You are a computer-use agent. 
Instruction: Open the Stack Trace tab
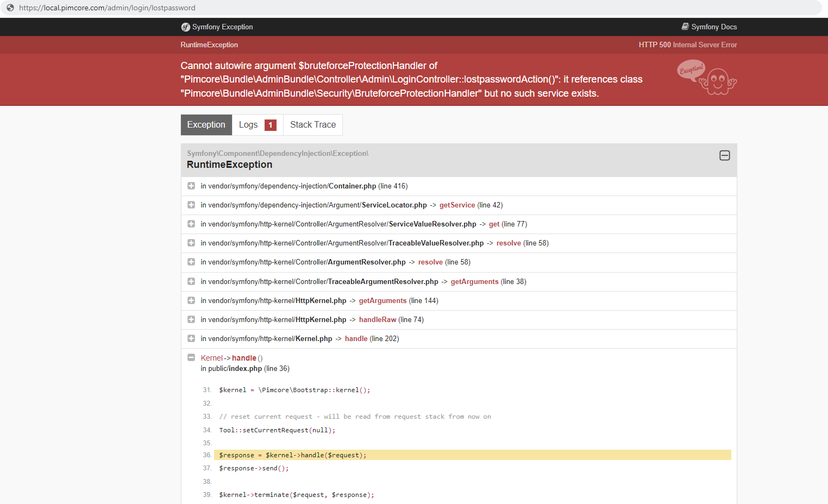coord(312,124)
